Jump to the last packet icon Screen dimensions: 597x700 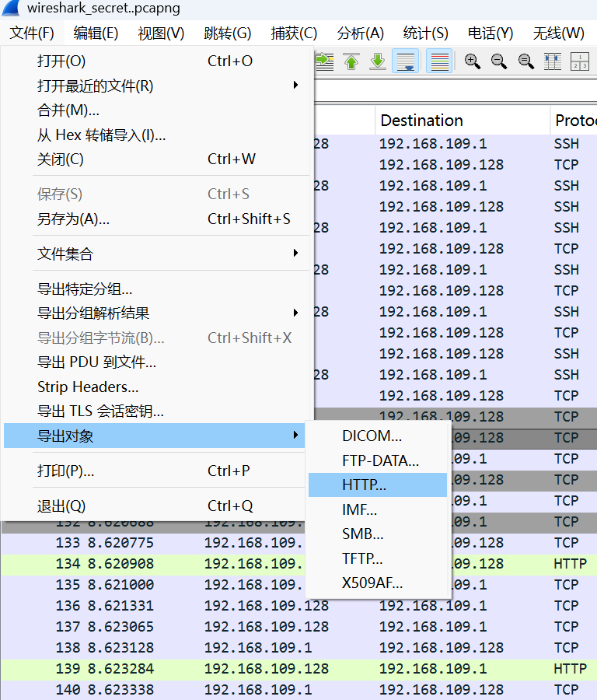point(378,61)
